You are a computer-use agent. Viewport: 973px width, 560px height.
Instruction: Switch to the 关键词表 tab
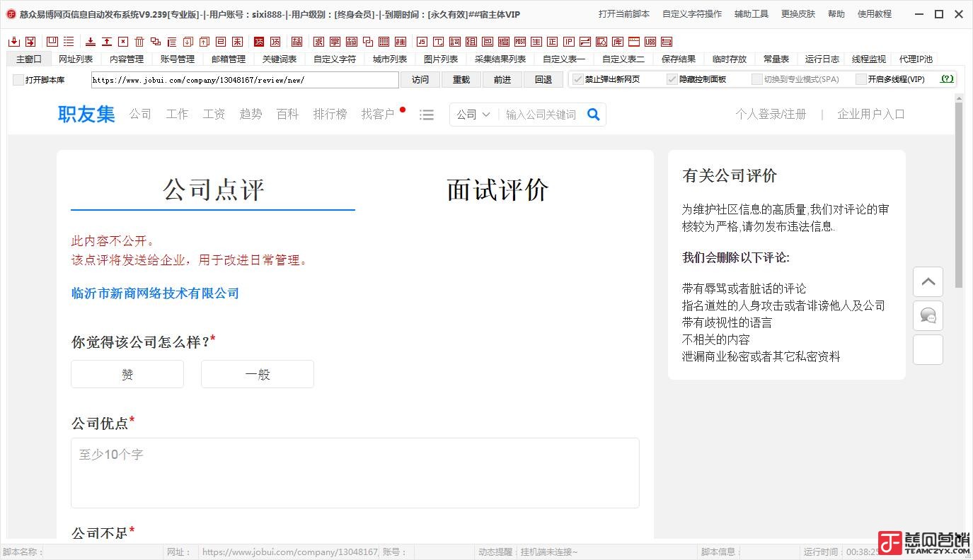coord(280,59)
